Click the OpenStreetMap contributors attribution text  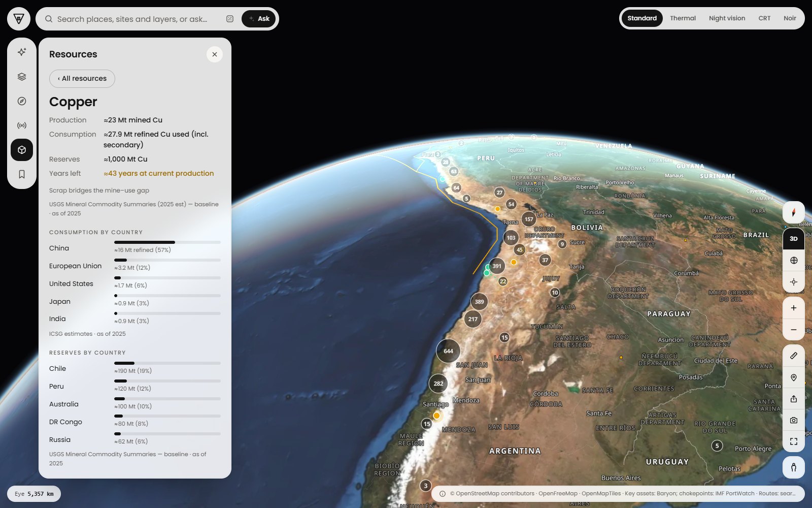coord(492,494)
